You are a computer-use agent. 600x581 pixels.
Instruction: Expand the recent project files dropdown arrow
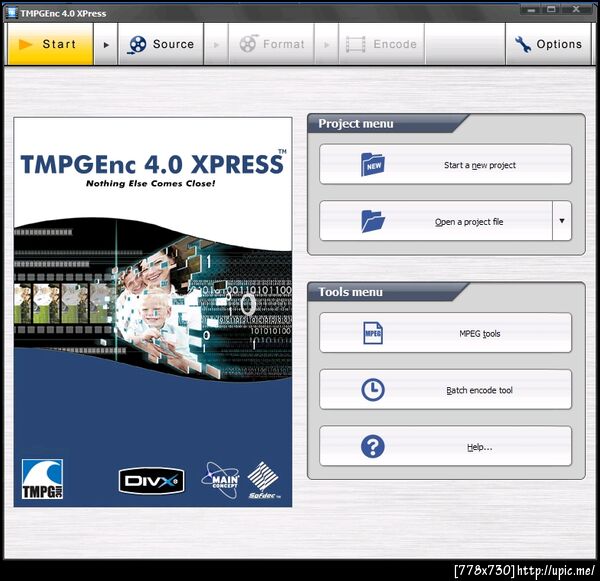(562, 221)
